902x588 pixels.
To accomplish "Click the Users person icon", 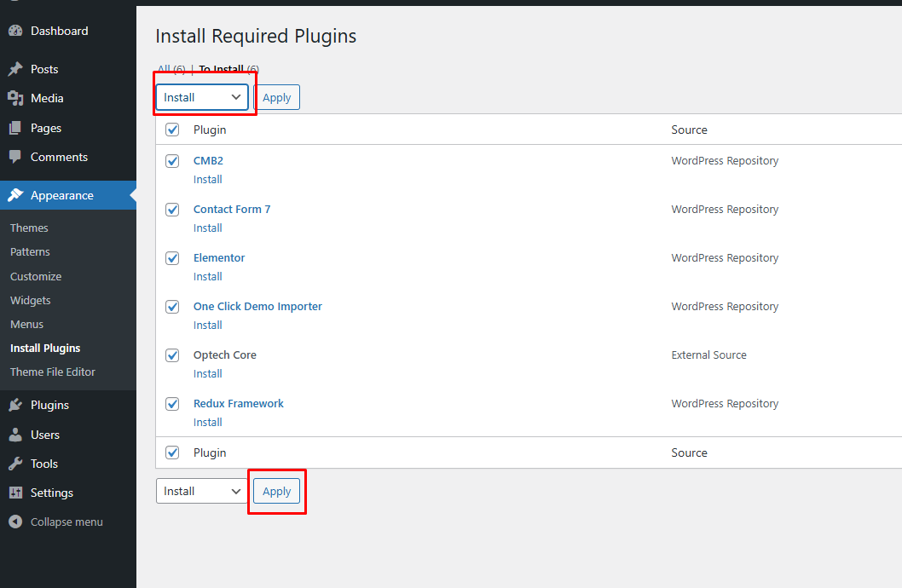I will (15, 435).
